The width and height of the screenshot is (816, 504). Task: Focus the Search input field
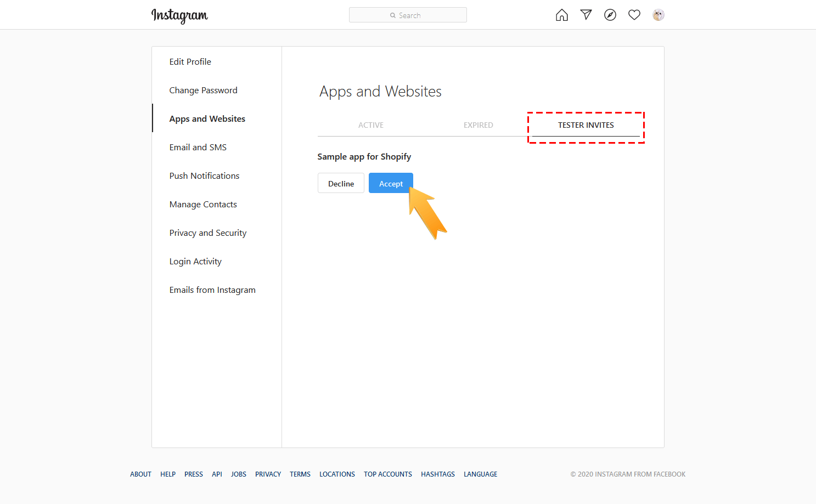[408, 15]
